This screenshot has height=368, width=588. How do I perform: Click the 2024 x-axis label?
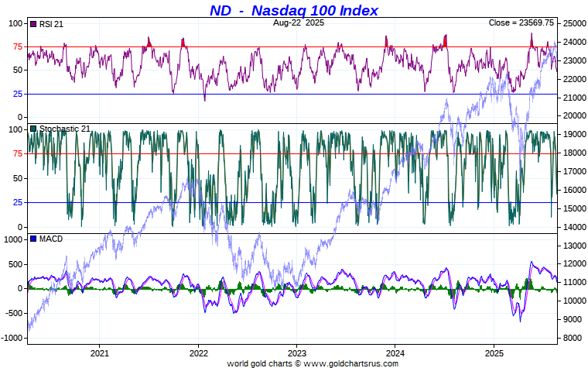point(395,353)
